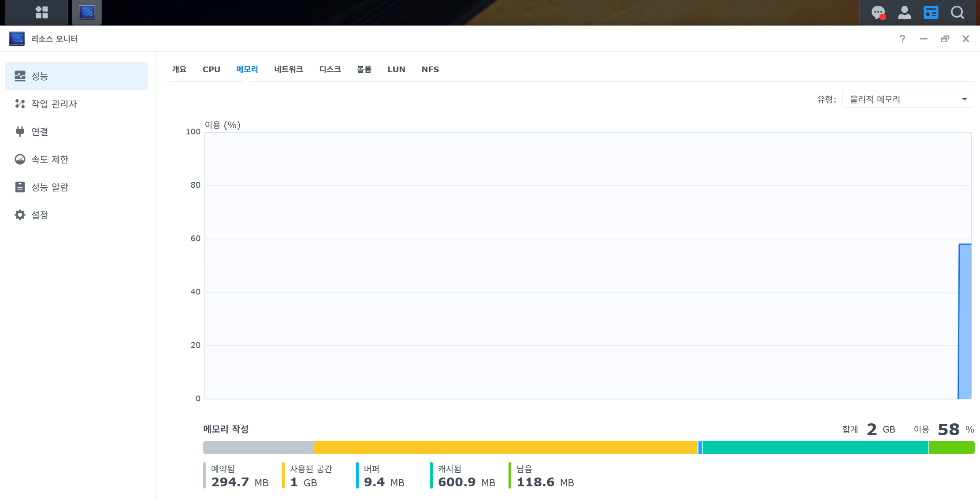Minimize the Resource Monitor window
This screenshot has height=500, width=980.
coord(924,39)
